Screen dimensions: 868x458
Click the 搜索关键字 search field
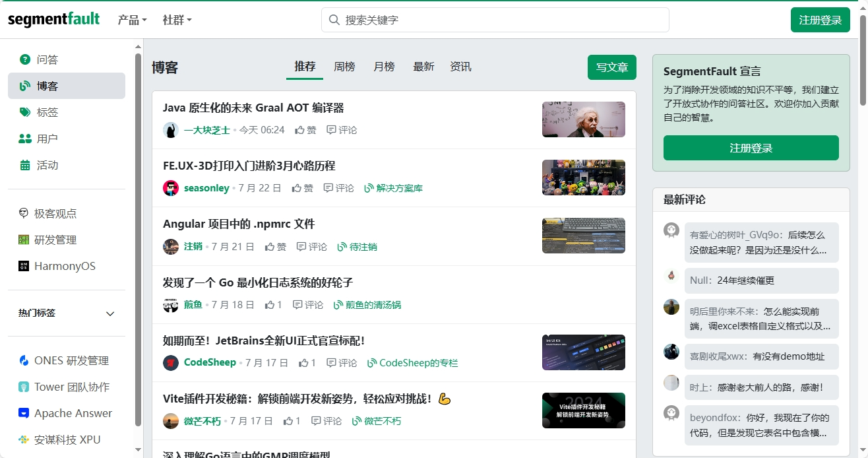[x=495, y=20]
